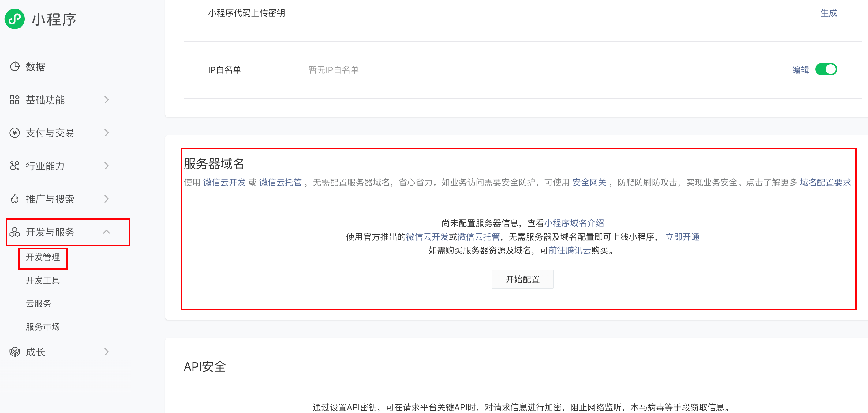
Task: Collapse the 开发与服务 section chevron
Action: [107, 232]
